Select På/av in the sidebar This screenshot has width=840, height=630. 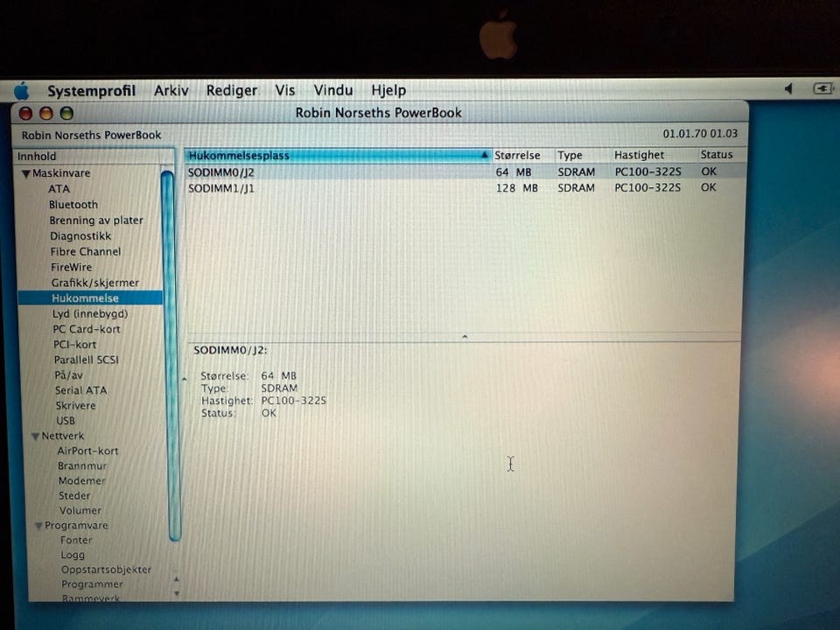click(x=68, y=375)
